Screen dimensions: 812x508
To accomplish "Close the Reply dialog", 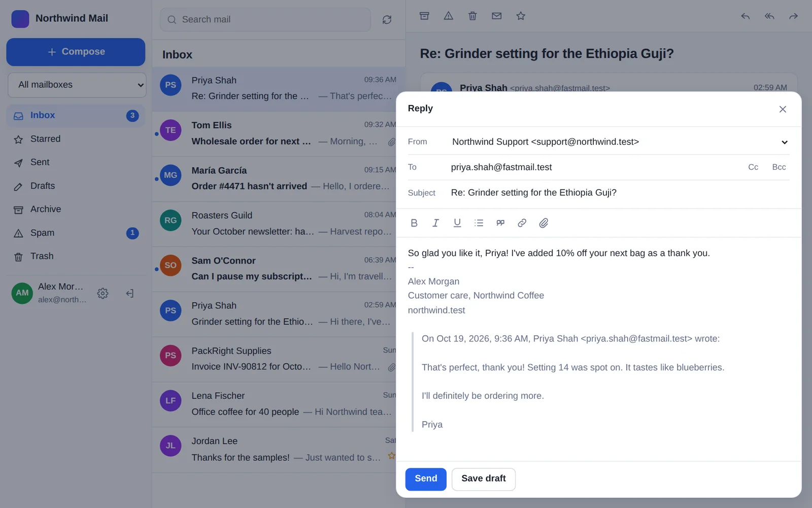I will pyautogui.click(x=783, y=109).
